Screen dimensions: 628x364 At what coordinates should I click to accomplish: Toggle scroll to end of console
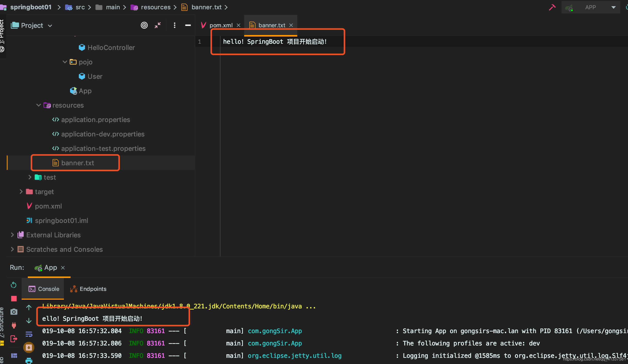[x=29, y=348]
